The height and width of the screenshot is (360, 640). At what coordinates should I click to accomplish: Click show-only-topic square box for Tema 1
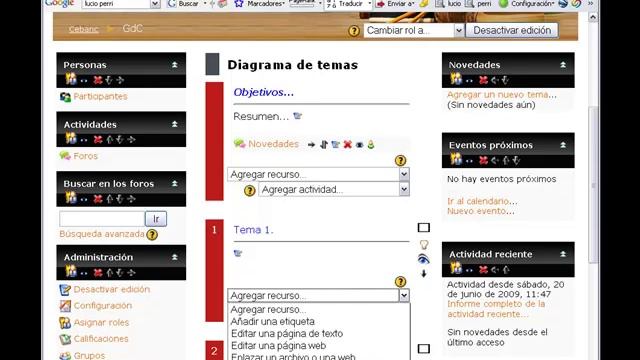pos(424,228)
